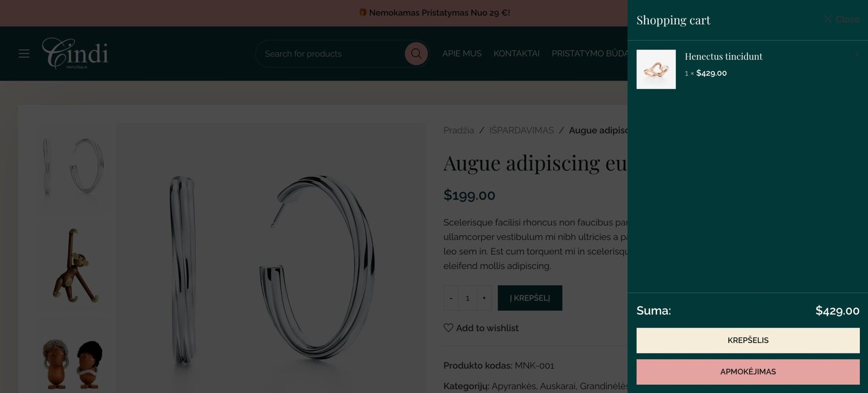Click the APMOKĖJIMAS checkout button
This screenshot has height=393, width=868.
click(x=748, y=372)
